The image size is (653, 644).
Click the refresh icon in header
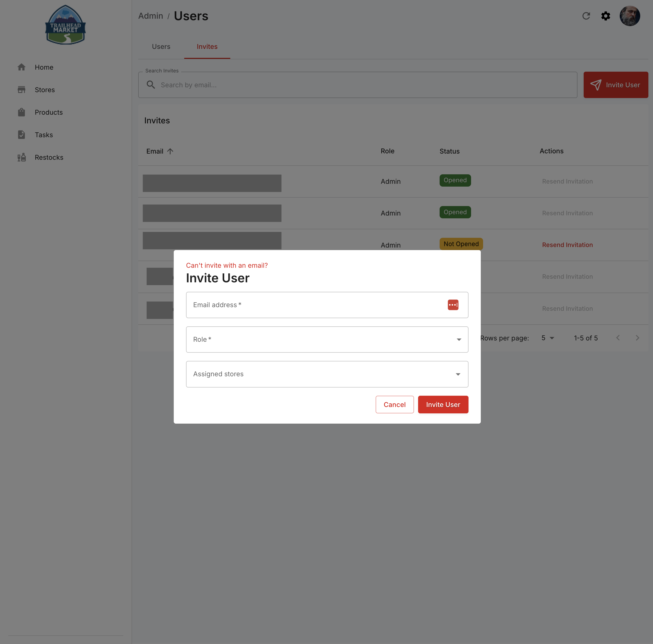[586, 16]
